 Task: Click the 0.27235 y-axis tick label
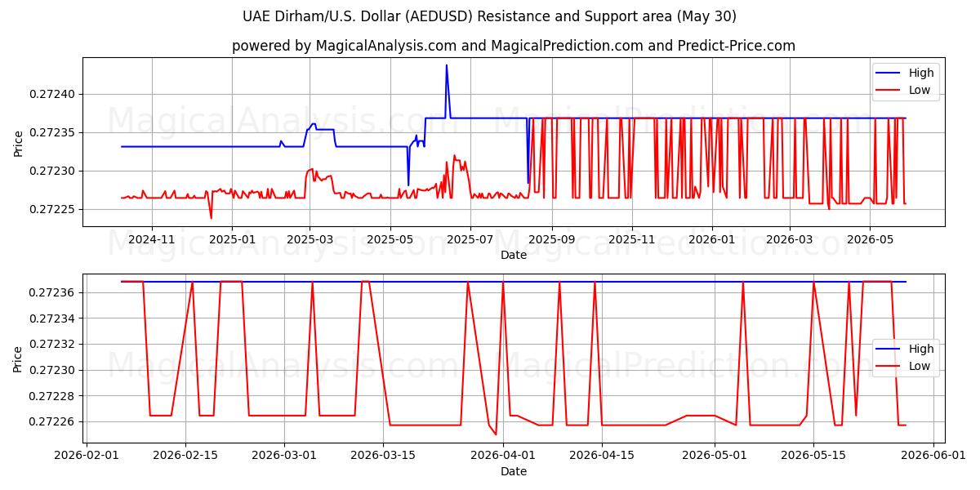(51, 132)
